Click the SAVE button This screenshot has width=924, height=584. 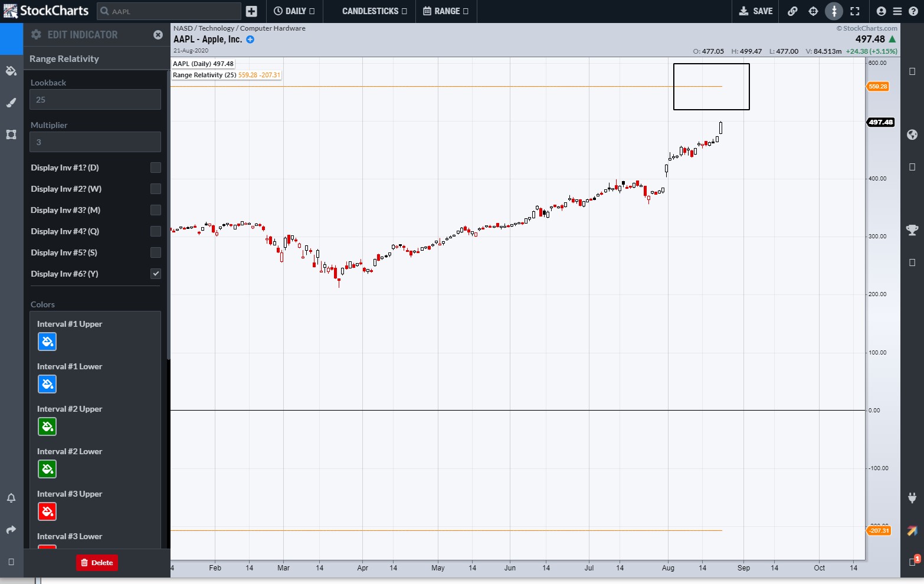pos(756,11)
